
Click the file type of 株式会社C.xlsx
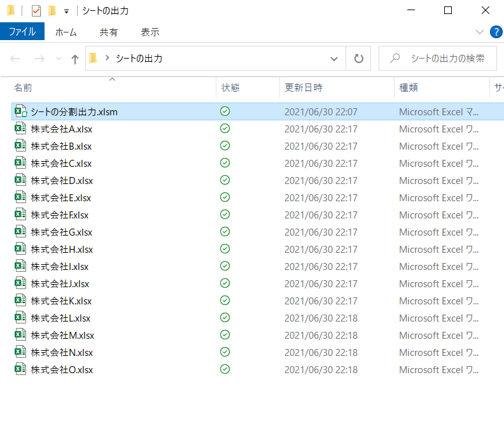click(x=438, y=164)
